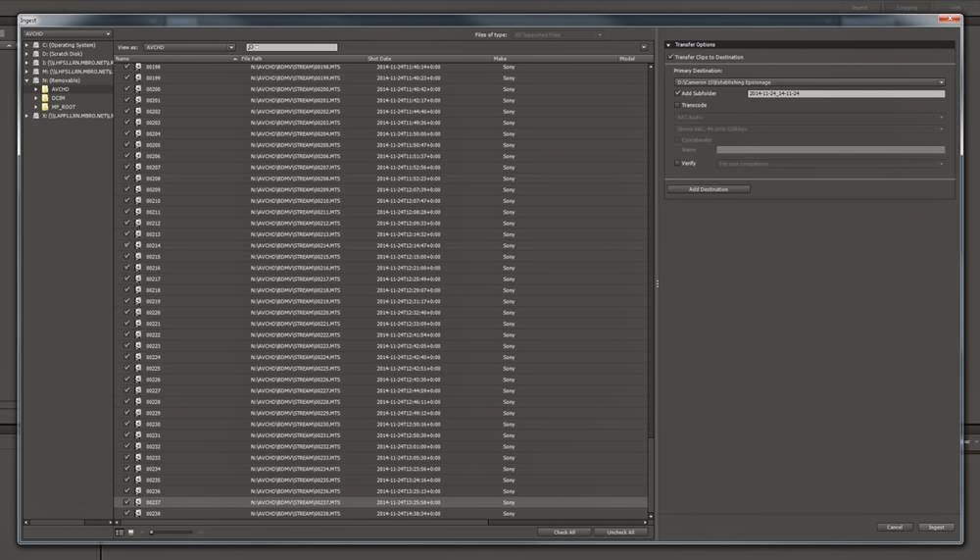Click the Ingest button
980x560 pixels.
click(936, 528)
